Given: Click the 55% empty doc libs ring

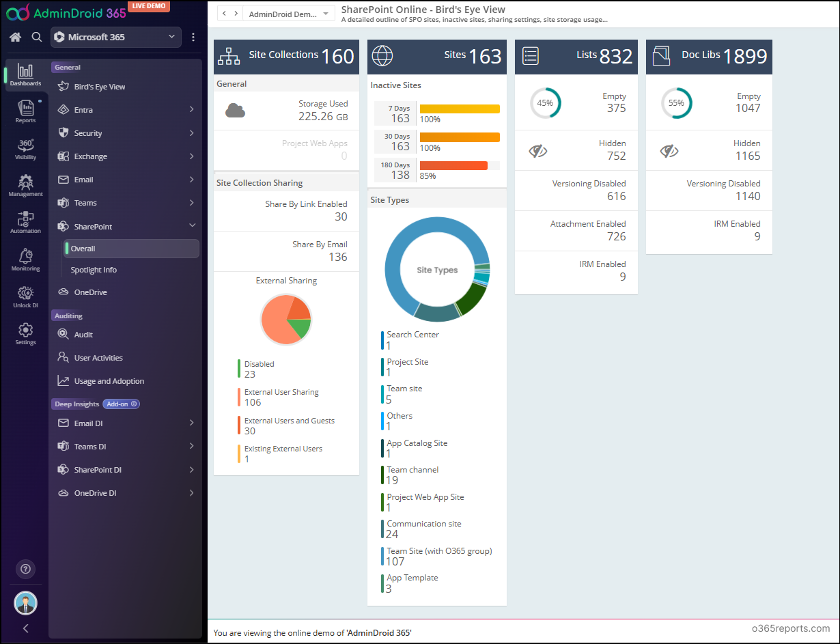Looking at the screenshot, I should click(676, 103).
